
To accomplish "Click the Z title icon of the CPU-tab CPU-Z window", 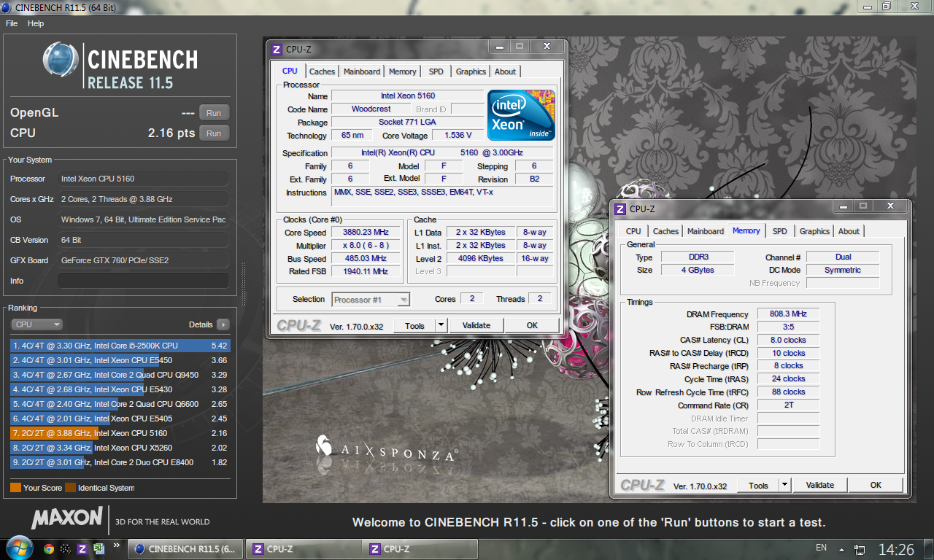I will point(277,49).
